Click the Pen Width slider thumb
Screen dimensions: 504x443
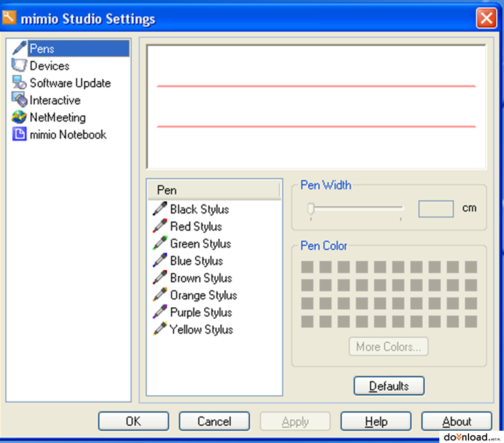[x=311, y=208]
